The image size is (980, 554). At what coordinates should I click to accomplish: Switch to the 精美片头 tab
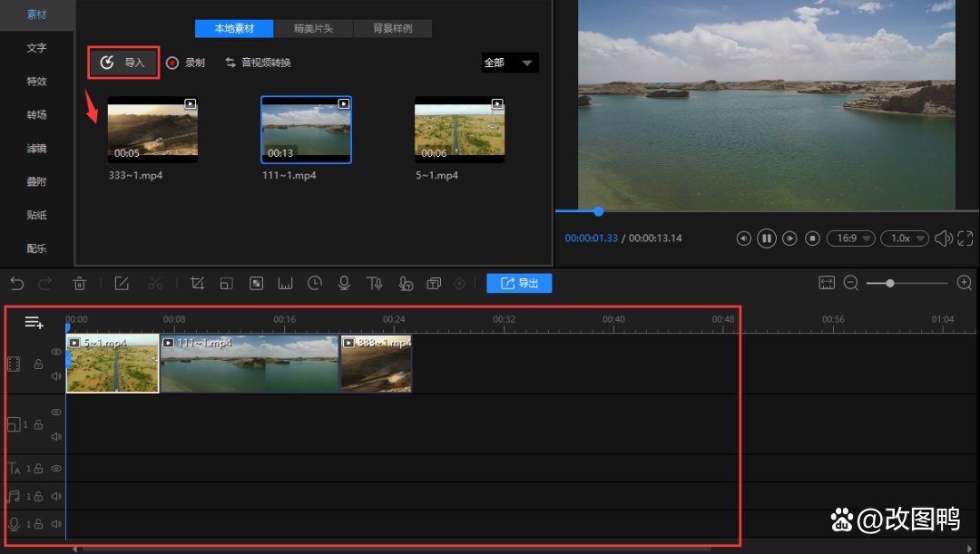click(312, 28)
